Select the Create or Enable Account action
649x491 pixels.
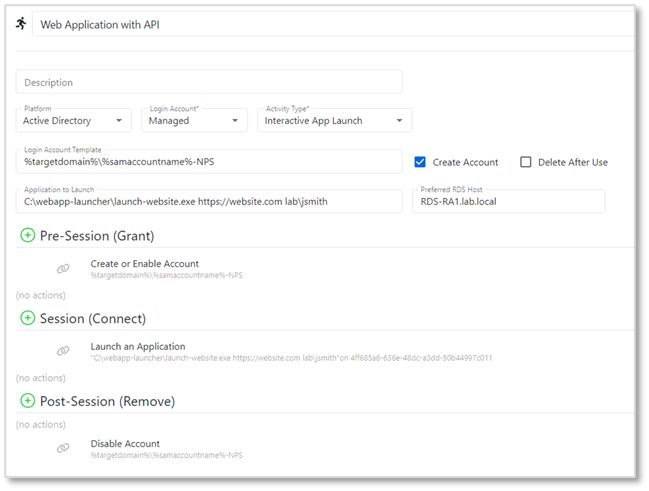pyautogui.click(x=144, y=264)
